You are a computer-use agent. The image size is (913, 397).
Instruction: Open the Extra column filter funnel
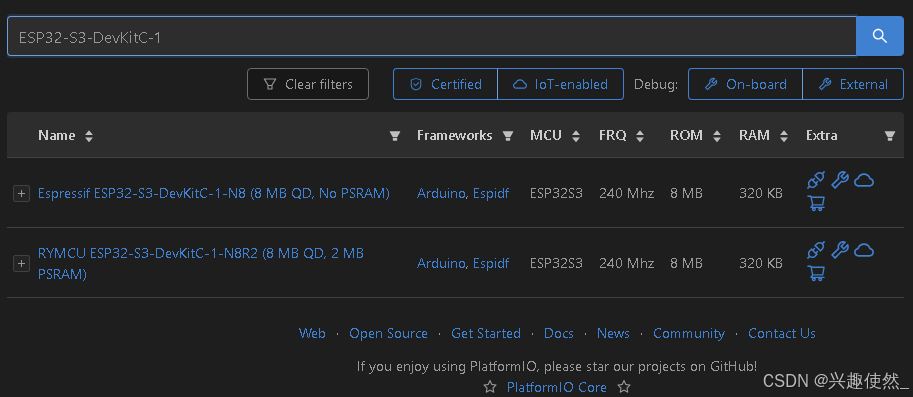coord(889,136)
